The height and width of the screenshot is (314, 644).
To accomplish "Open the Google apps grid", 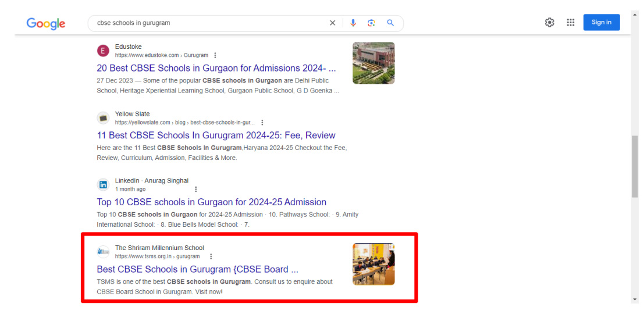I will [570, 23].
